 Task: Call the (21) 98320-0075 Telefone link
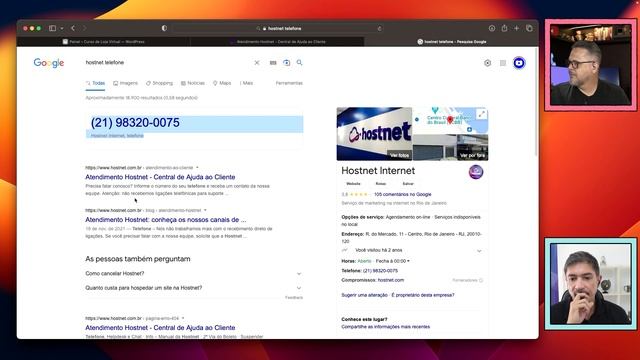tap(380, 271)
